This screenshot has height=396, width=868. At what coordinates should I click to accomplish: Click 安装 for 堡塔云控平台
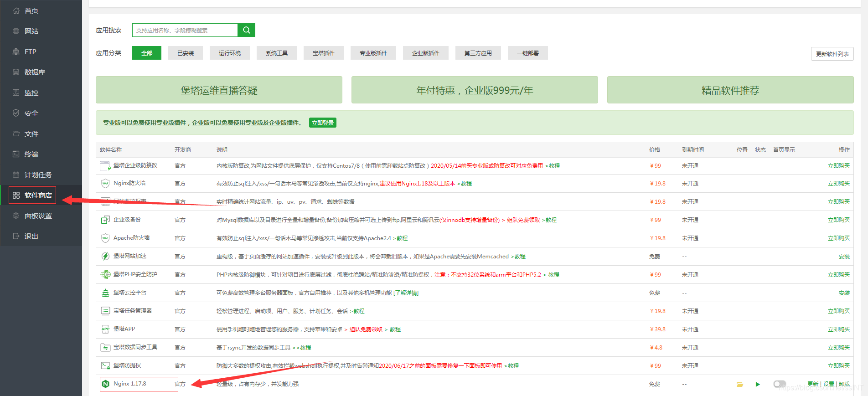click(x=844, y=293)
